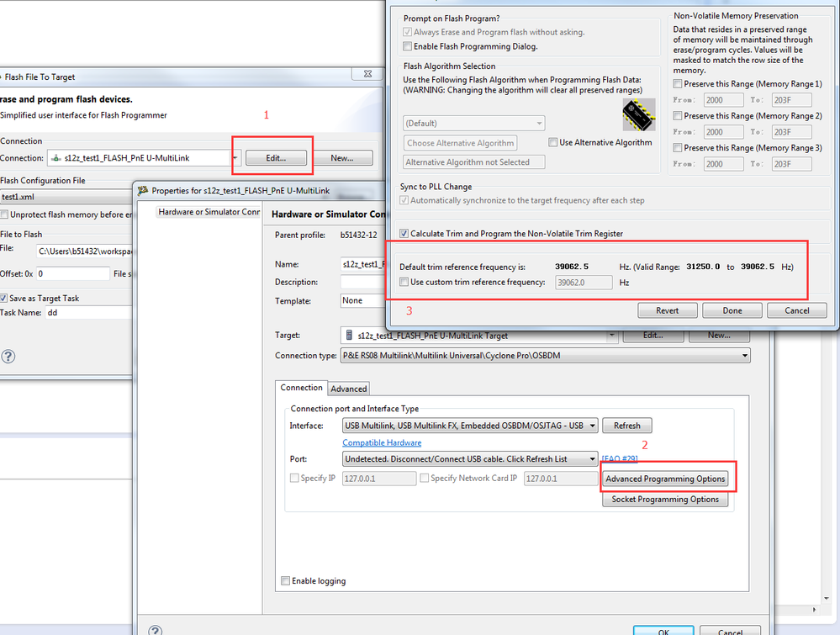Click the Task Name field
Viewport: 840px width, 635px height.
pos(89,312)
